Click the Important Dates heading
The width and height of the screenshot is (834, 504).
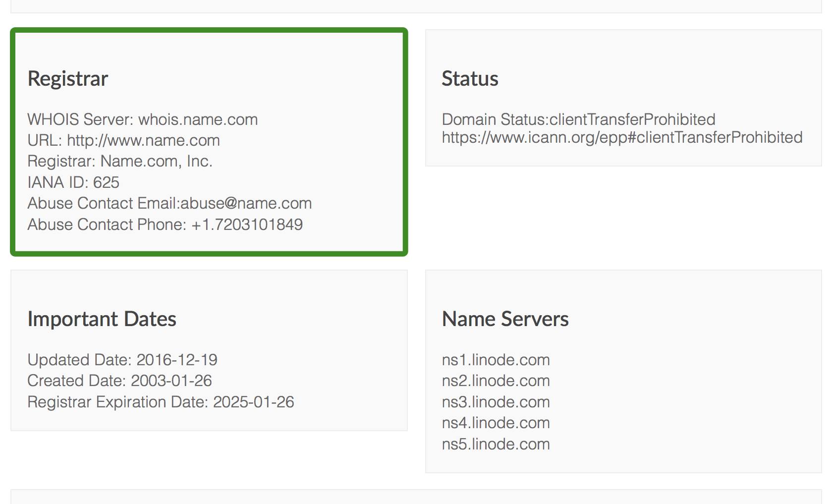click(102, 319)
